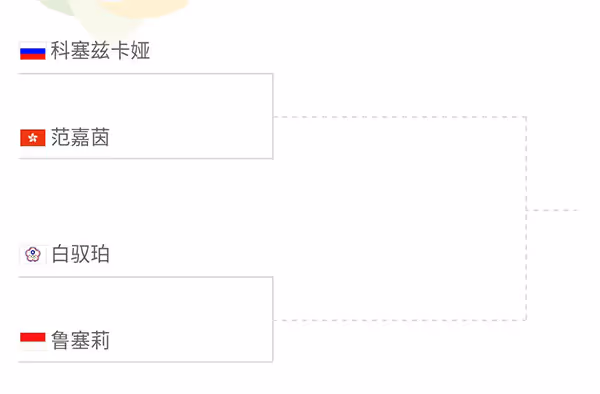
Task: Open the 白驭珀 vs 鲁塞莉 match box
Action: point(145,319)
